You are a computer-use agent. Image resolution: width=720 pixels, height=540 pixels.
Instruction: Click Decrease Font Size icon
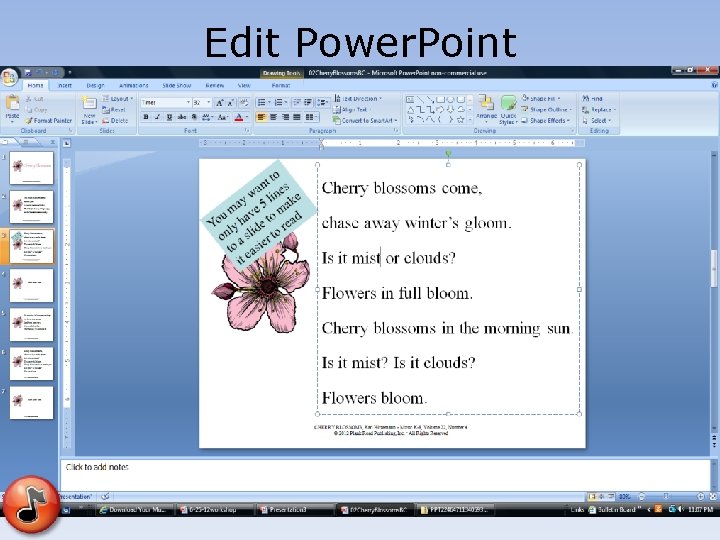231,102
